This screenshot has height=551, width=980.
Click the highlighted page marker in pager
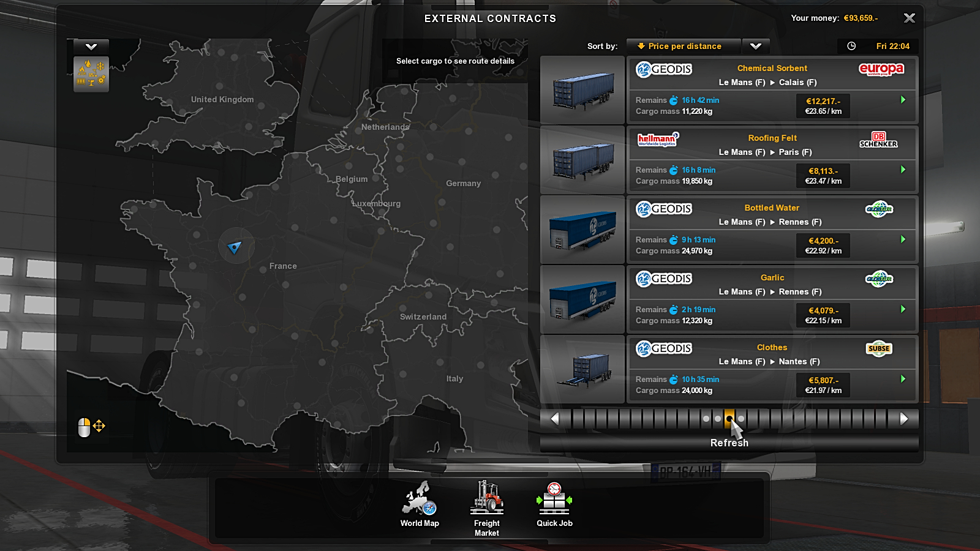tap(729, 419)
